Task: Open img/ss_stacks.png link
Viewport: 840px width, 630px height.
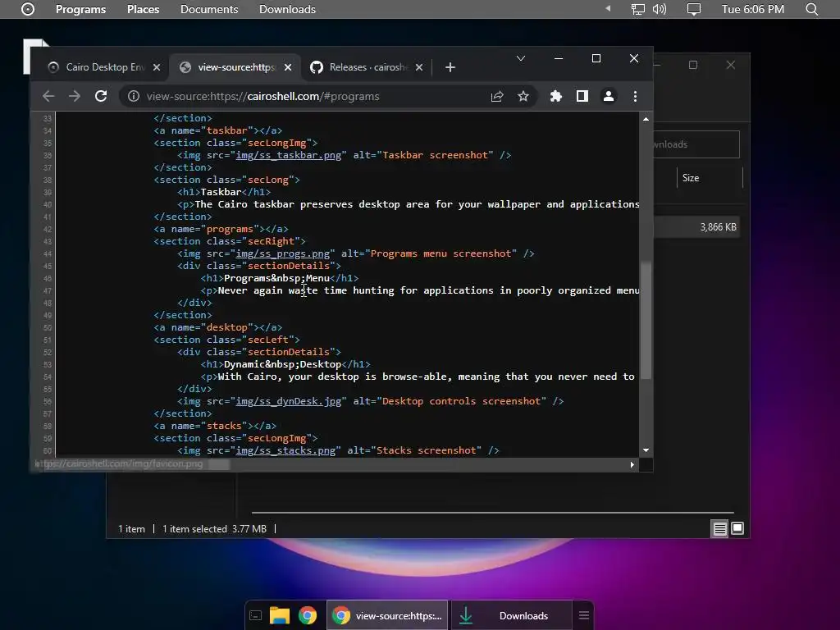Action: click(x=285, y=450)
